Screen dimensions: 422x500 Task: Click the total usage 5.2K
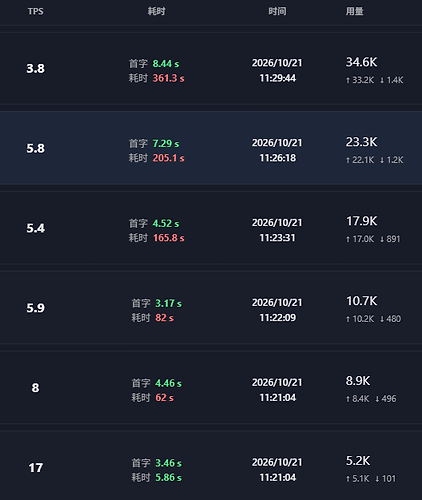(x=358, y=461)
